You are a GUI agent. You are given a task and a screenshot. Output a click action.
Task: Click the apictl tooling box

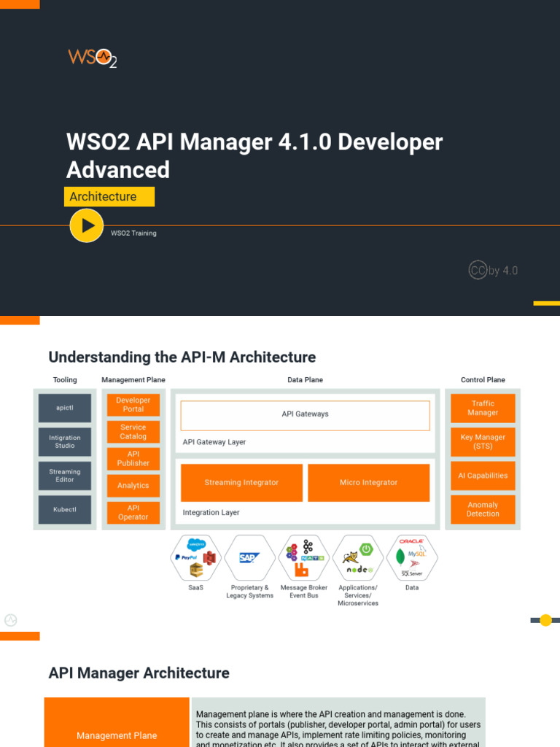click(x=65, y=408)
